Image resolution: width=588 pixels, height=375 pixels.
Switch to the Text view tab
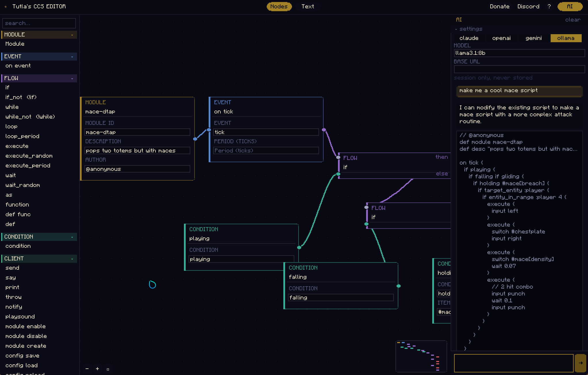tap(308, 6)
